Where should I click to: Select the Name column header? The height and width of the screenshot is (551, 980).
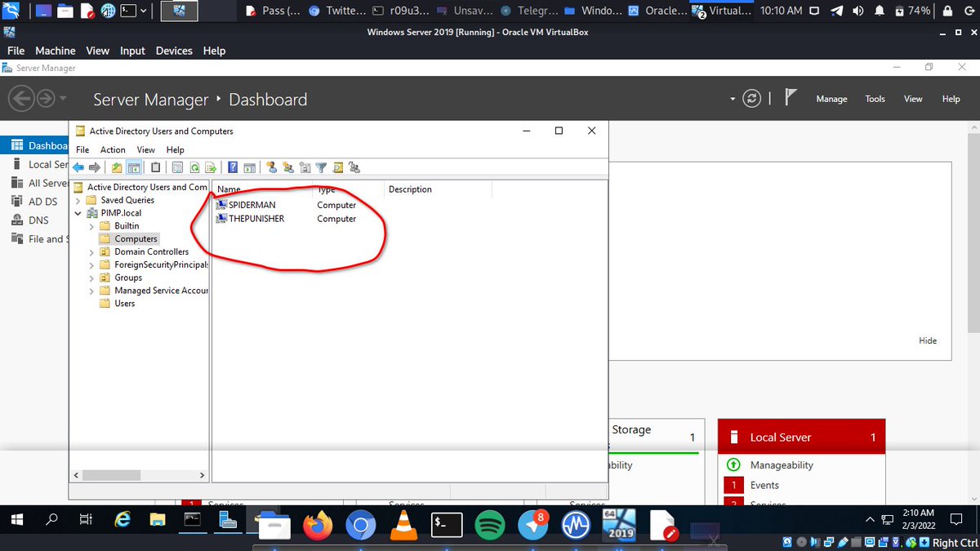click(228, 189)
